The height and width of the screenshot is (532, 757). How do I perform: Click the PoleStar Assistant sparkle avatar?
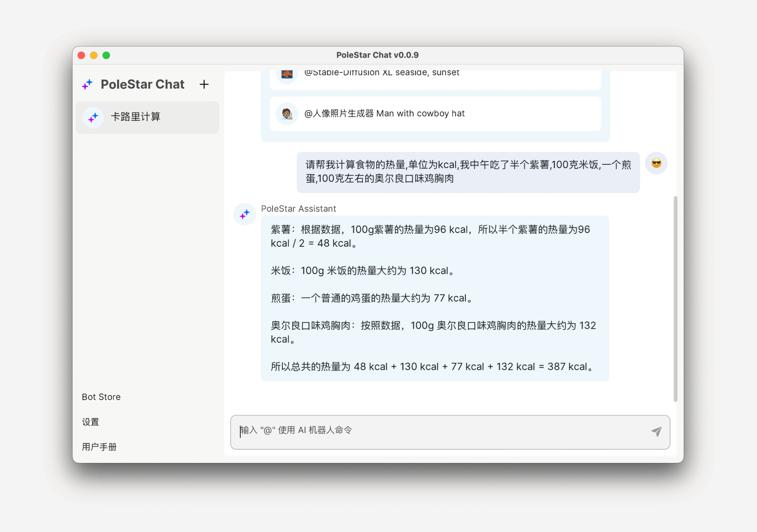pyautogui.click(x=245, y=214)
